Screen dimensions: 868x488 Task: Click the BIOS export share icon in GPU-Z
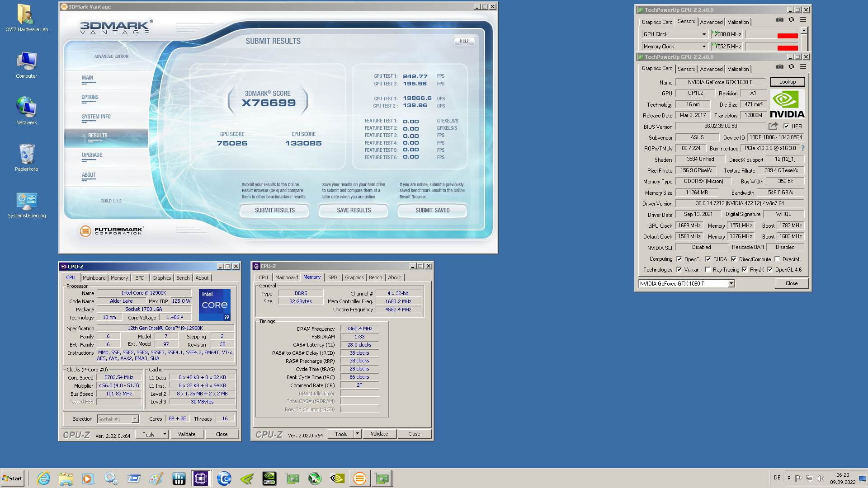click(773, 126)
